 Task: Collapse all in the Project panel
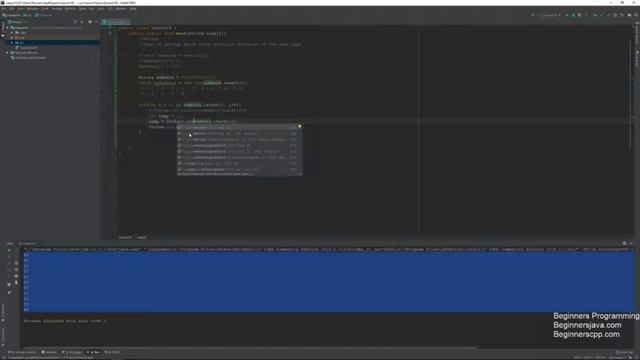pos(82,22)
